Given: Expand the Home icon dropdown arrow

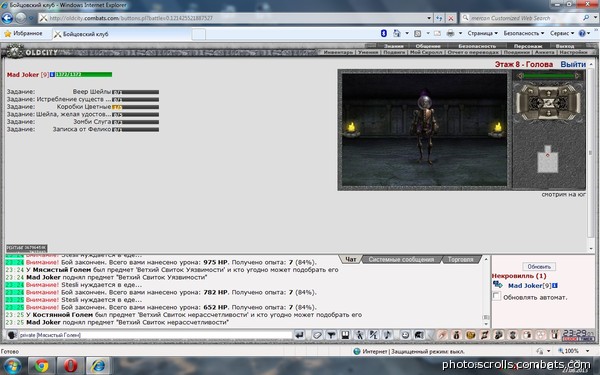Looking at the screenshot, I should tap(406, 33).
